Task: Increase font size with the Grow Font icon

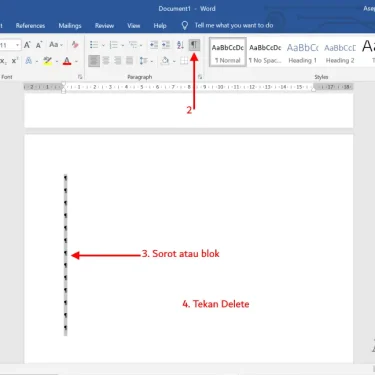Action: [x=27, y=45]
